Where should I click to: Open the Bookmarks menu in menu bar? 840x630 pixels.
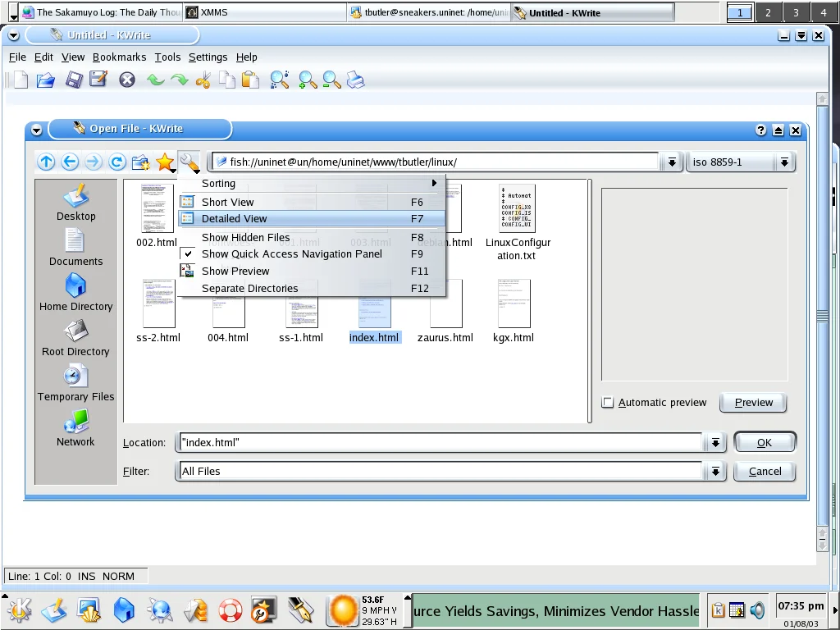(119, 57)
